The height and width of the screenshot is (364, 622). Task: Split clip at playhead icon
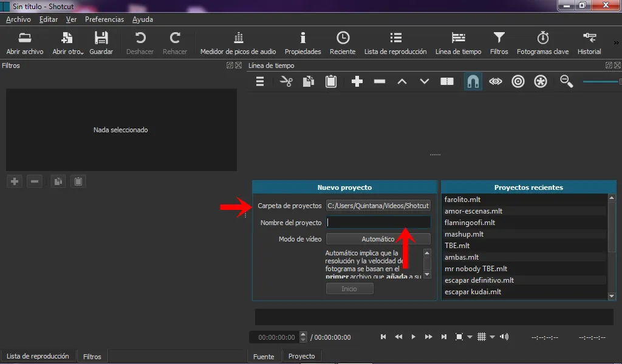[x=447, y=81]
